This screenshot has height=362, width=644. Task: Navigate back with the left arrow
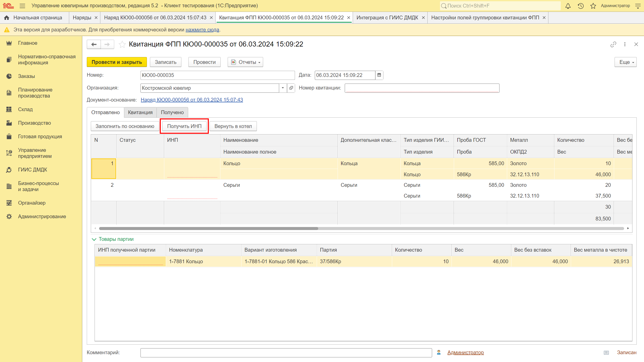click(x=94, y=44)
